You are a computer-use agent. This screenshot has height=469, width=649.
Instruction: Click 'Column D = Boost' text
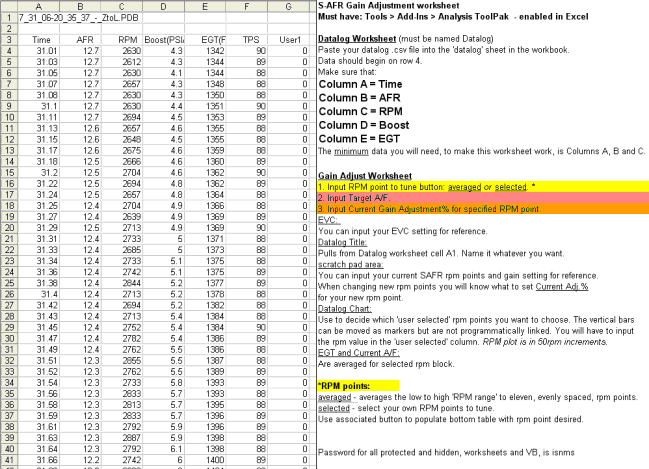click(364, 125)
